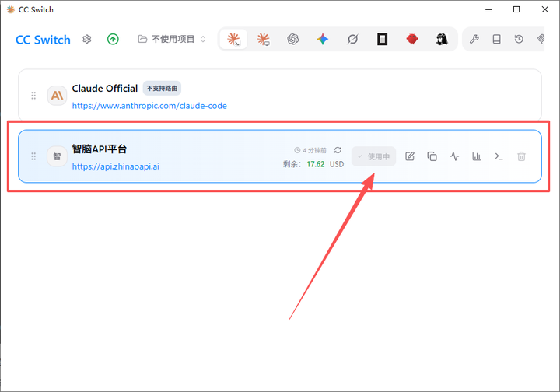
Task: Click the 17.62 remaining balance value
Action: coord(316,164)
